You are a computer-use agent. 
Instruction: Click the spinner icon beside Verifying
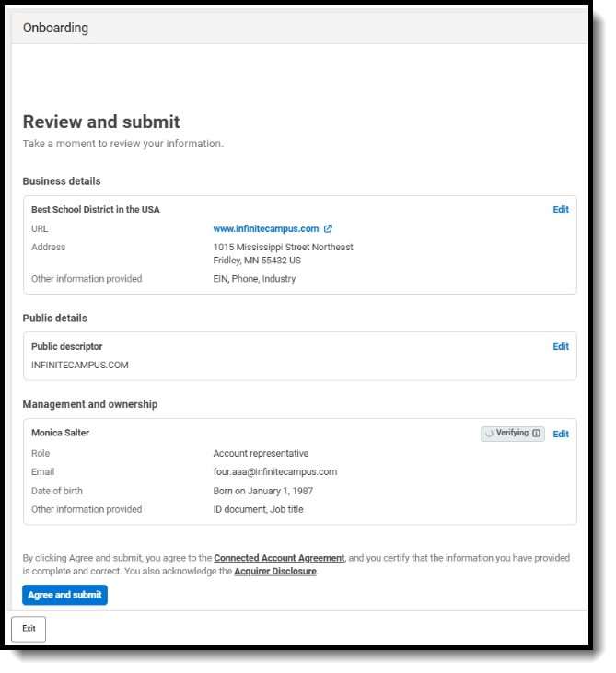(x=489, y=434)
